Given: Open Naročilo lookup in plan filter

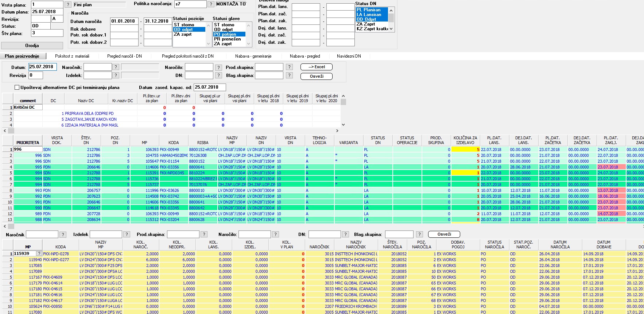Looking at the screenshot, I should [218, 67].
